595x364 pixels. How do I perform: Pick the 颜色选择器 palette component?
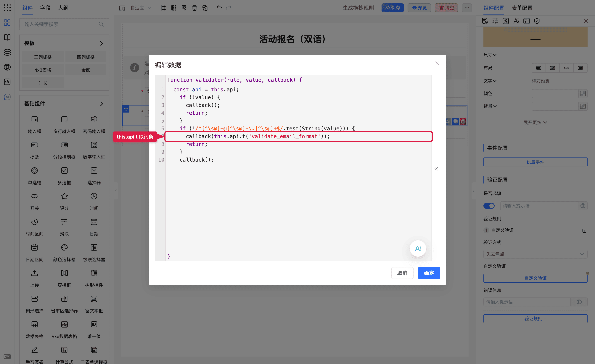click(64, 247)
